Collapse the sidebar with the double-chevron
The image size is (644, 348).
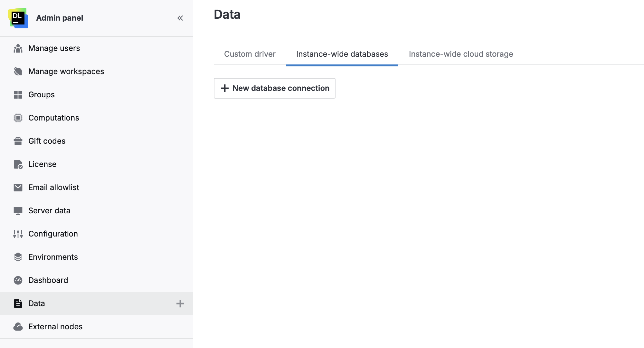tap(180, 18)
